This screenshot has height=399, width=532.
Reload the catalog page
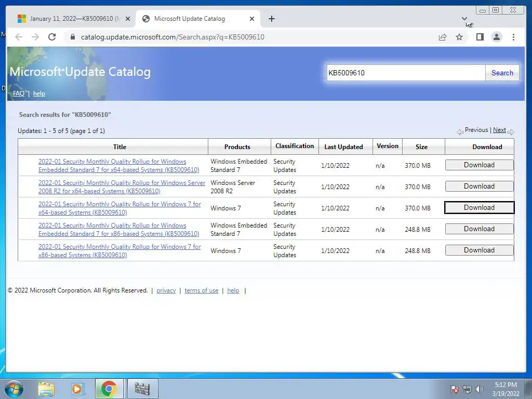click(52, 37)
